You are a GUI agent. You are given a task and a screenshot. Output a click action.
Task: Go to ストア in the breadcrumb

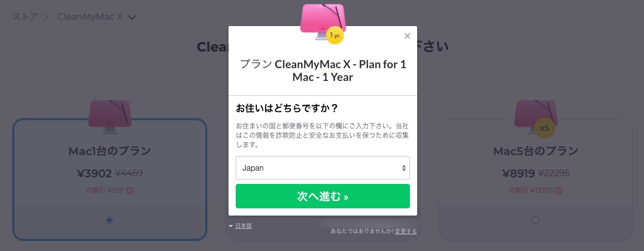[25, 17]
